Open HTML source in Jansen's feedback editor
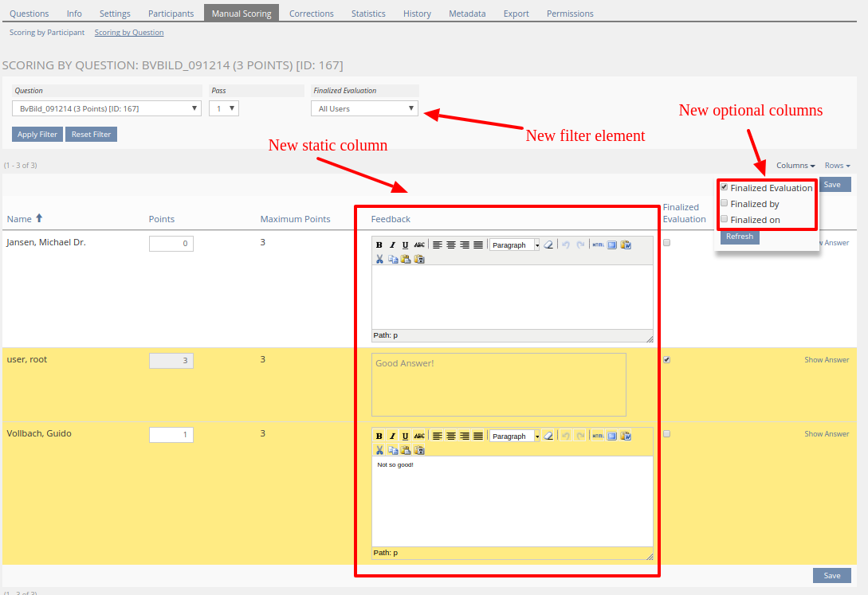The width and height of the screenshot is (868, 595). click(x=598, y=245)
